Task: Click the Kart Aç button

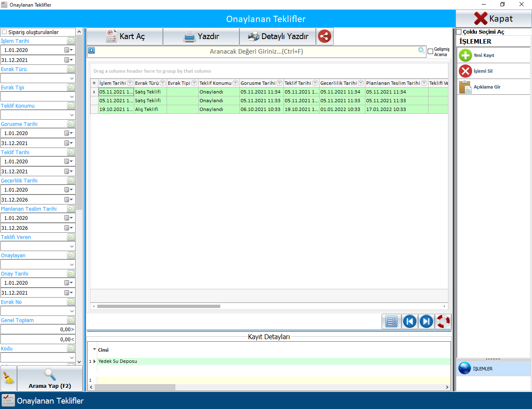Action: point(125,36)
